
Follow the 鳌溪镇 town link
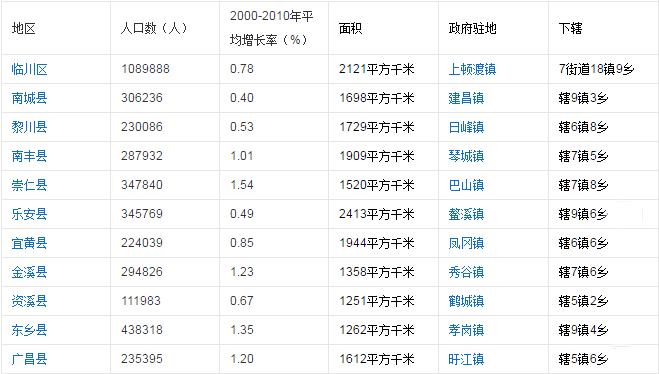466,214
